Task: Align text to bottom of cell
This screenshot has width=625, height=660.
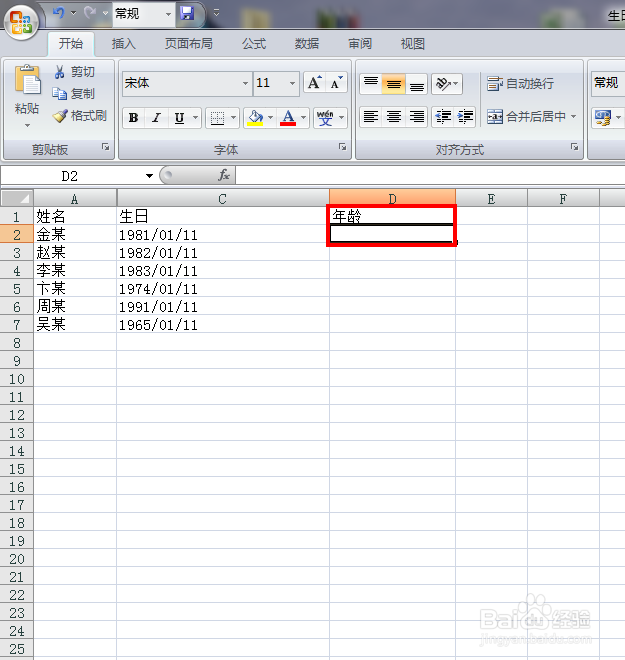Action: point(417,83)
